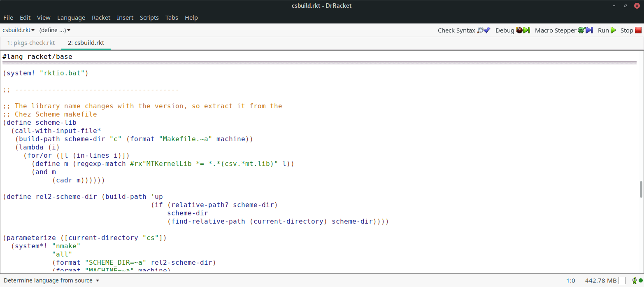Click the green parenthesis-match indicator dot

coord(640,280)
